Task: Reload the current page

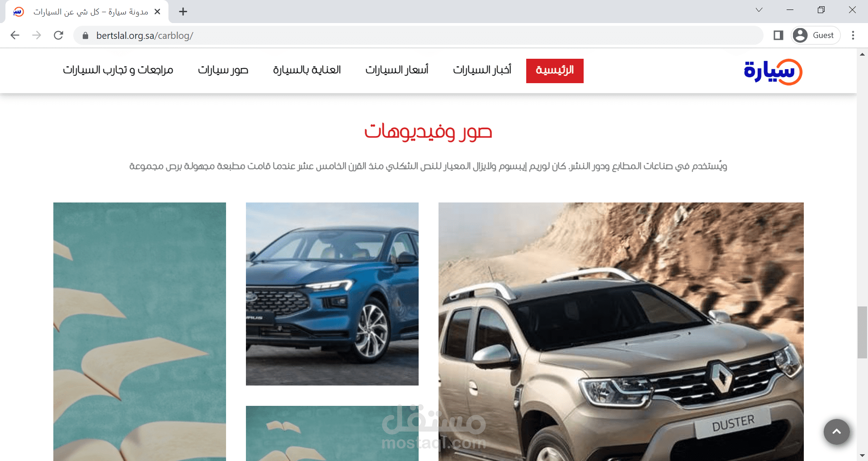Action: coord(58,35)
